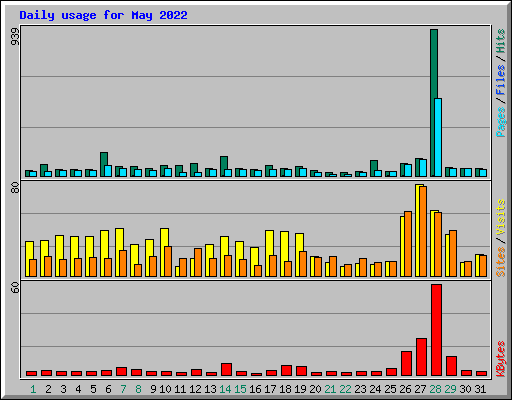The image size is (512, 400).
Task: Click the red KBytes bar for day 14
Action: [x=226, y=369]
